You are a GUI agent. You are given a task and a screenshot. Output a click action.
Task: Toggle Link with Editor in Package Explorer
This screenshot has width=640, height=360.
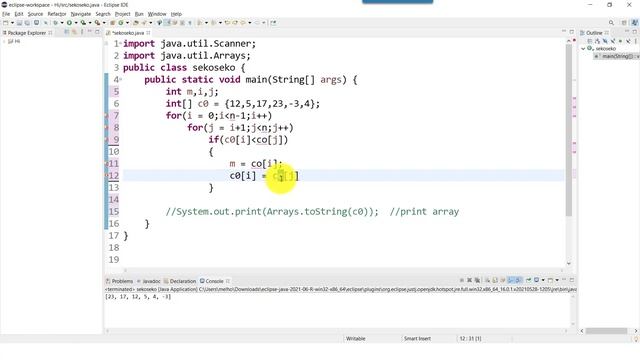74,32
